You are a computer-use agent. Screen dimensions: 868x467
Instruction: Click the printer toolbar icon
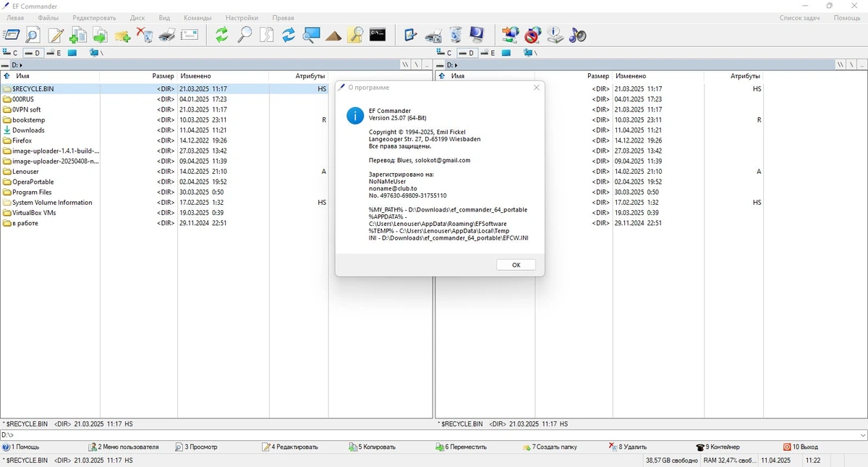click(167, 35)
